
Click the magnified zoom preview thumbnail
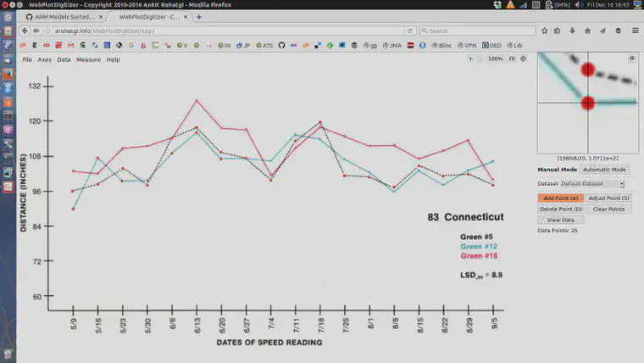[x=588, y=103]
